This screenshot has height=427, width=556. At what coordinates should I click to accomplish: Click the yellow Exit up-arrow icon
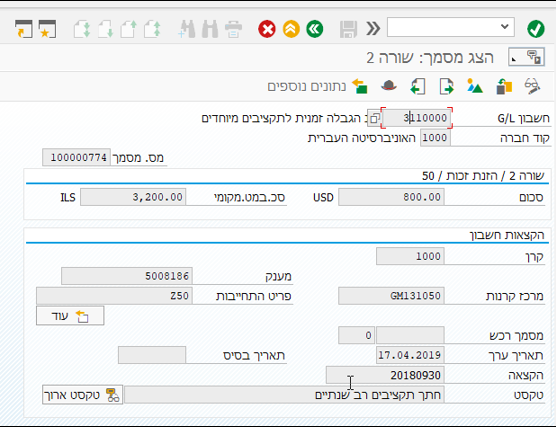pos(291,29)
